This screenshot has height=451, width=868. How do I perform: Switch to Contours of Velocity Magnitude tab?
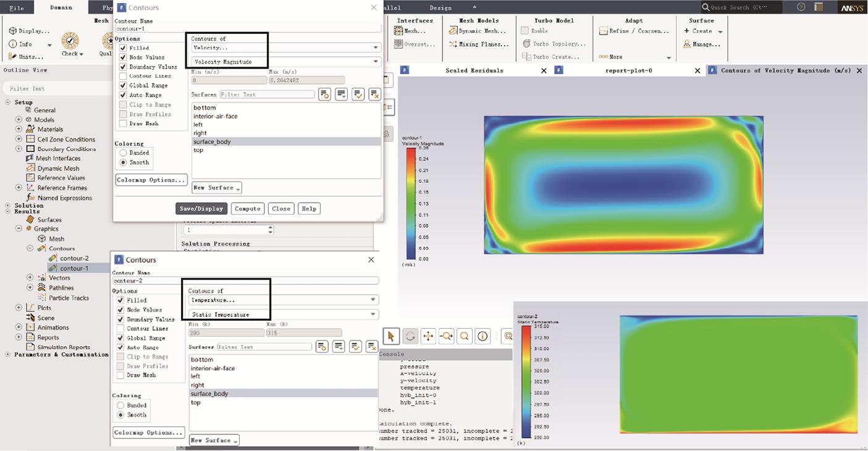pyautogui.click(x=786, y=70)
